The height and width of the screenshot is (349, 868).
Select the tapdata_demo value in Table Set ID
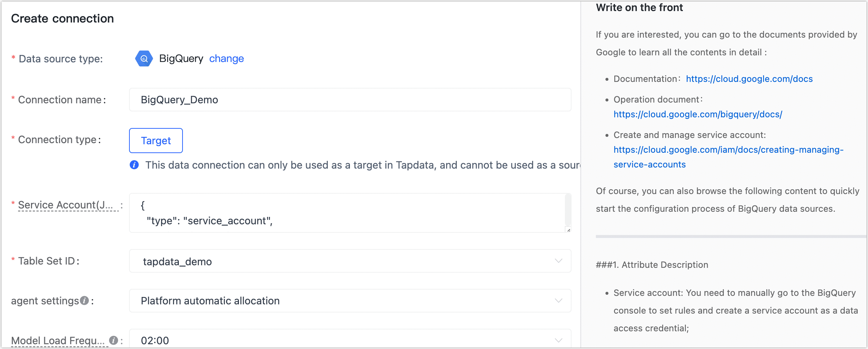(178, 262)
